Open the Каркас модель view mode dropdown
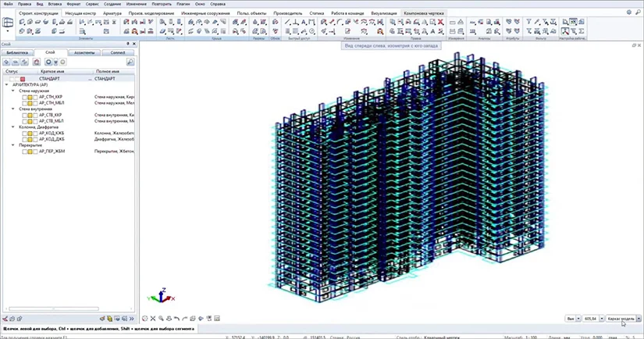The height and width of the screenshot is (339, 644). [639, 319]
